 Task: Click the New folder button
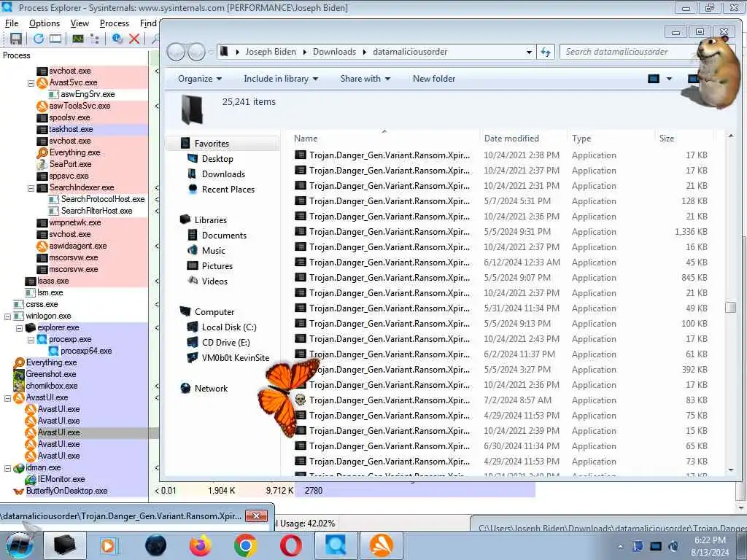point(434,79)
